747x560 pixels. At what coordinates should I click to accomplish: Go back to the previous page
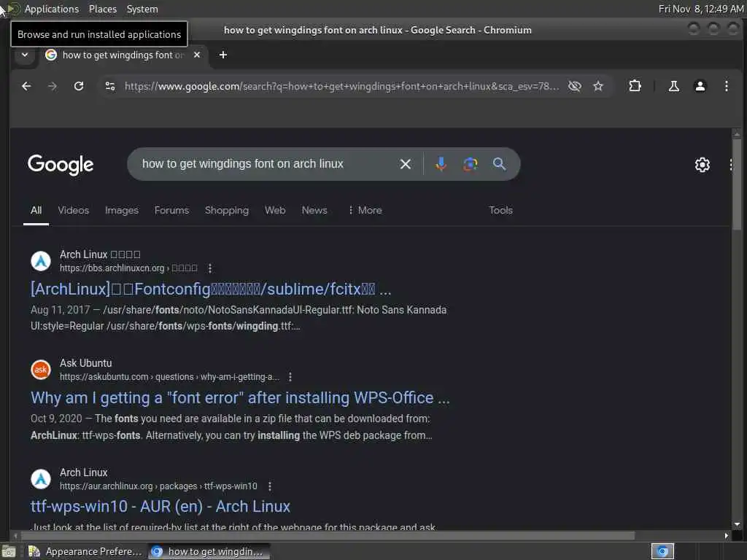pyautogui.click(x=26, y=86)
